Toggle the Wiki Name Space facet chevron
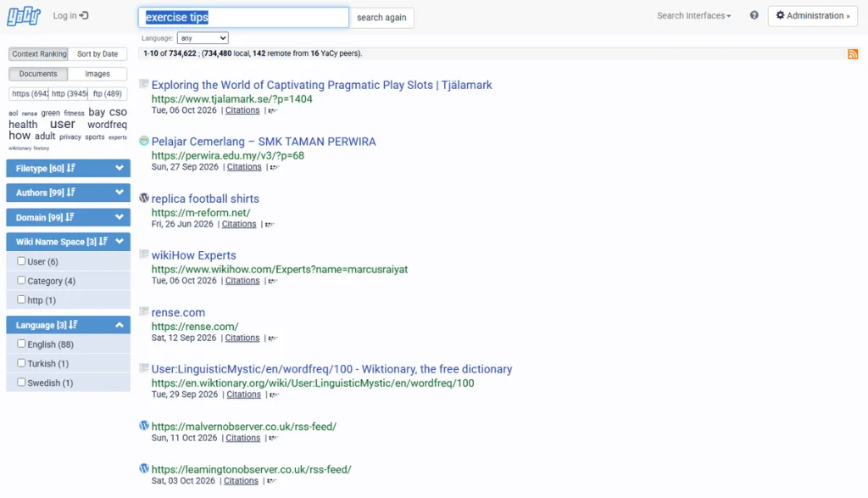 pyautogui.click(x=119, y=242)
